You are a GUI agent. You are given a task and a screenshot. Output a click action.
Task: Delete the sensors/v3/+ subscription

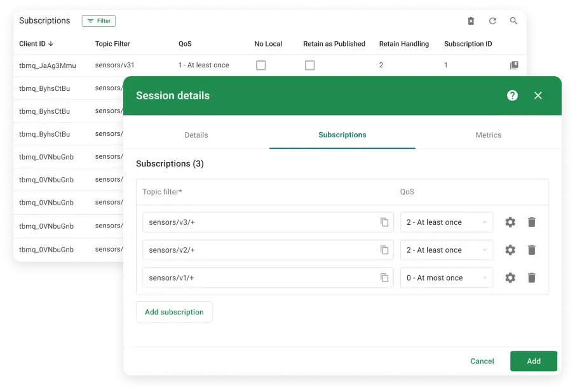pos(532,222)
